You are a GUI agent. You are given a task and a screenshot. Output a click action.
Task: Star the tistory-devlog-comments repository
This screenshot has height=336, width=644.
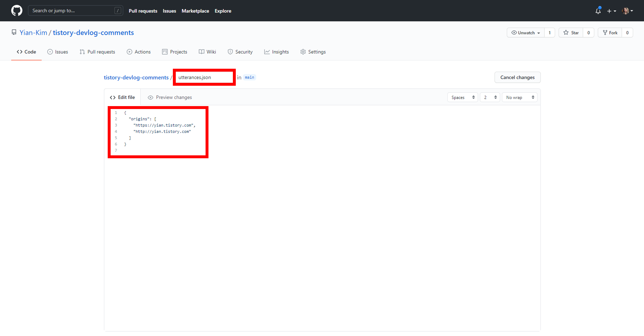pos(571,33)
